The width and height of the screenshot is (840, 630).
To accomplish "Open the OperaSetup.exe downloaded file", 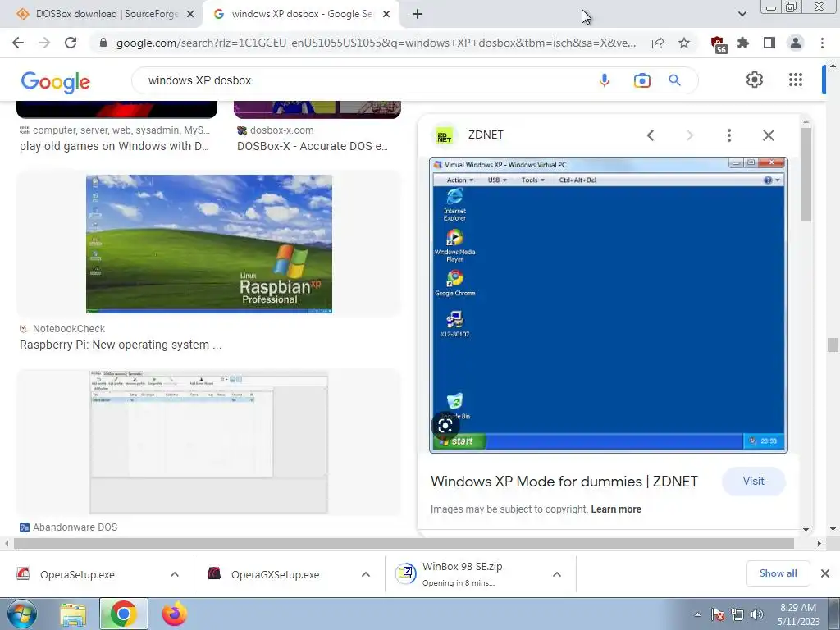I will pos(77,574).
